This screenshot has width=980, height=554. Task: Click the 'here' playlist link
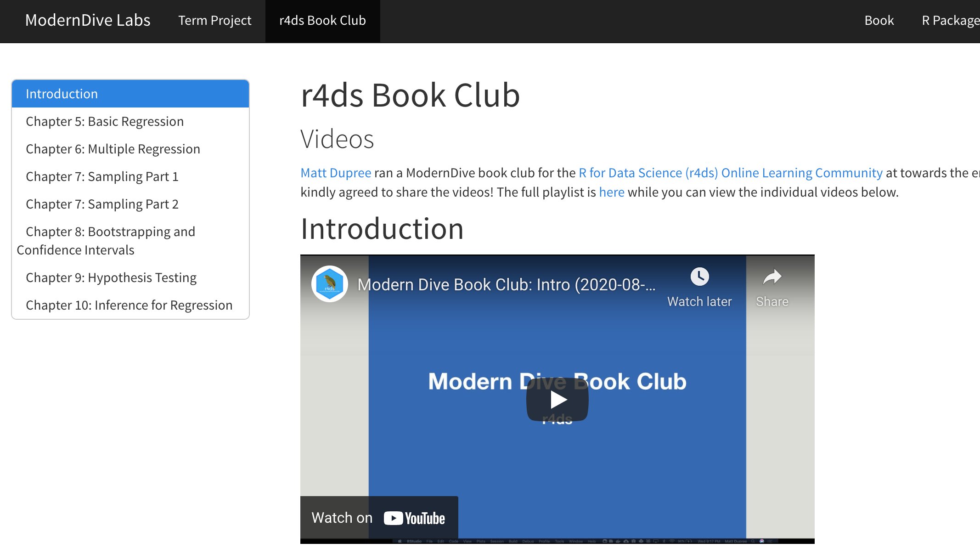click(611, 192)
